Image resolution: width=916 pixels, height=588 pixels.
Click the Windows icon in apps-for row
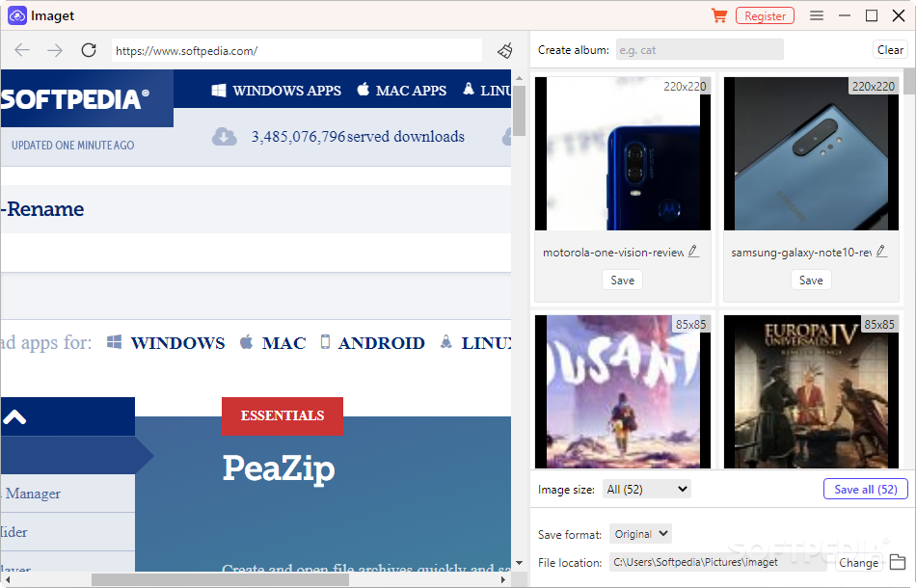point(115,341)
